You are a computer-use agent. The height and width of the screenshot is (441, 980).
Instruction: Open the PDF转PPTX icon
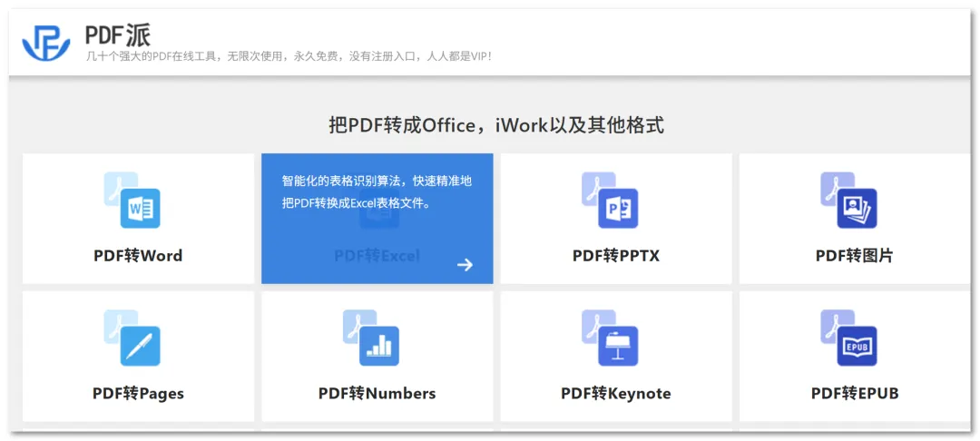click(610, 200)
